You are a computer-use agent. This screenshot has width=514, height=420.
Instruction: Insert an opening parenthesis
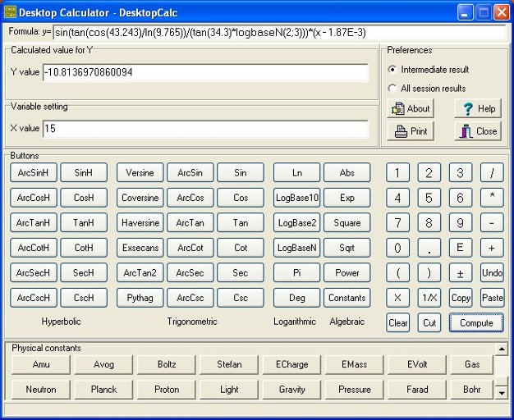click(x=398, y=272)
